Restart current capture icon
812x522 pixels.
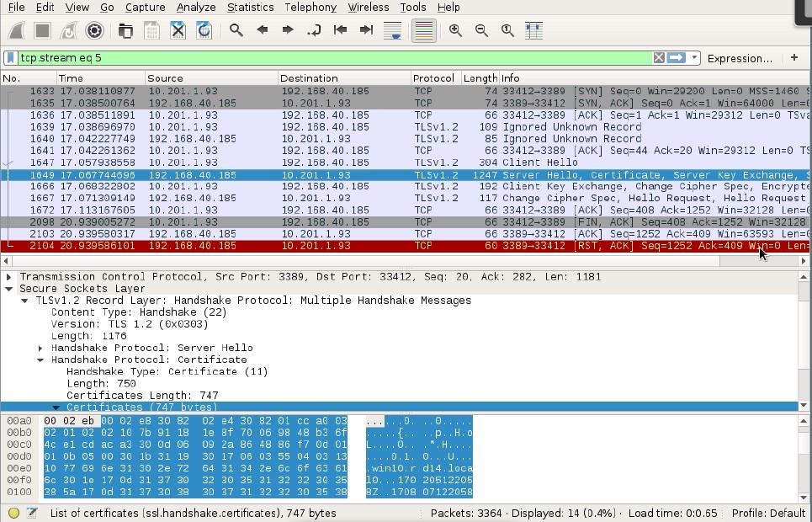pos(68,30)
